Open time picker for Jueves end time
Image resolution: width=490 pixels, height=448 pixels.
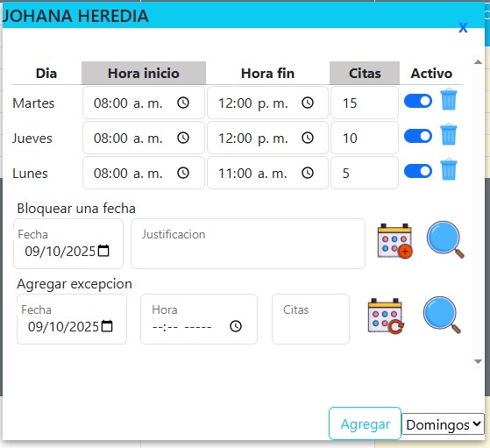(x=308, y=138)
